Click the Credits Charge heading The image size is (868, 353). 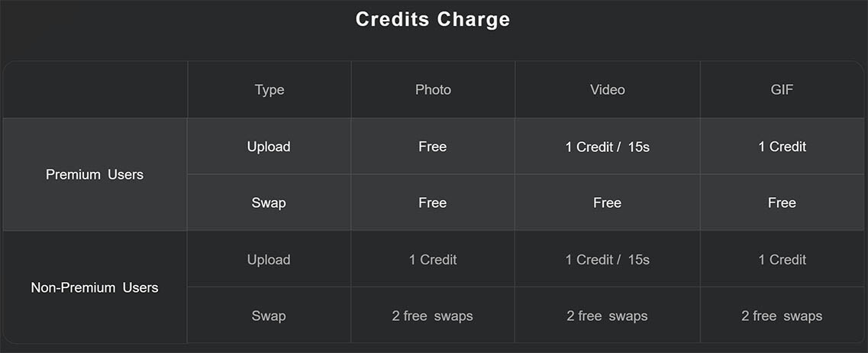click(432, 19)
